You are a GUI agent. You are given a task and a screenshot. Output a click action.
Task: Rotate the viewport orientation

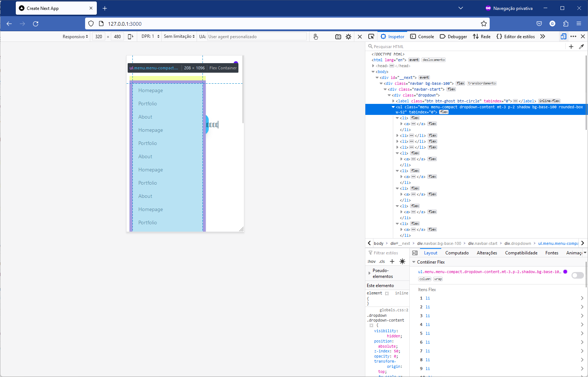click(x=131, y=36)
